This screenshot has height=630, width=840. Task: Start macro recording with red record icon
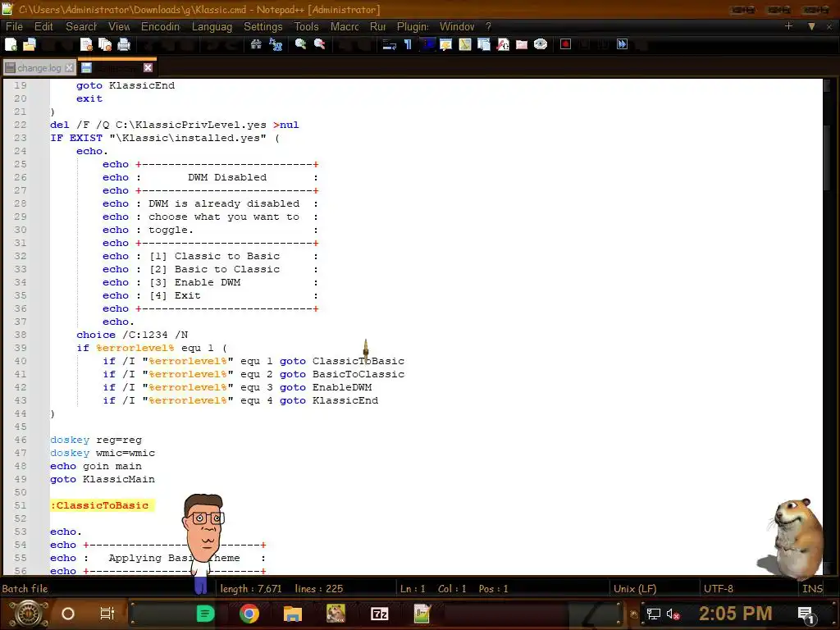(566, 44)
